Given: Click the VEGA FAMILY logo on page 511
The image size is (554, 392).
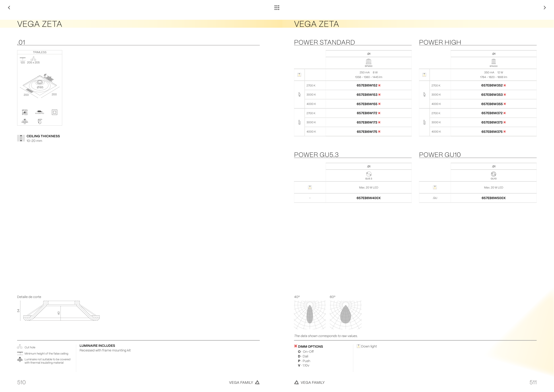Looking at the screenshot, I should click(x=297, y=382).
